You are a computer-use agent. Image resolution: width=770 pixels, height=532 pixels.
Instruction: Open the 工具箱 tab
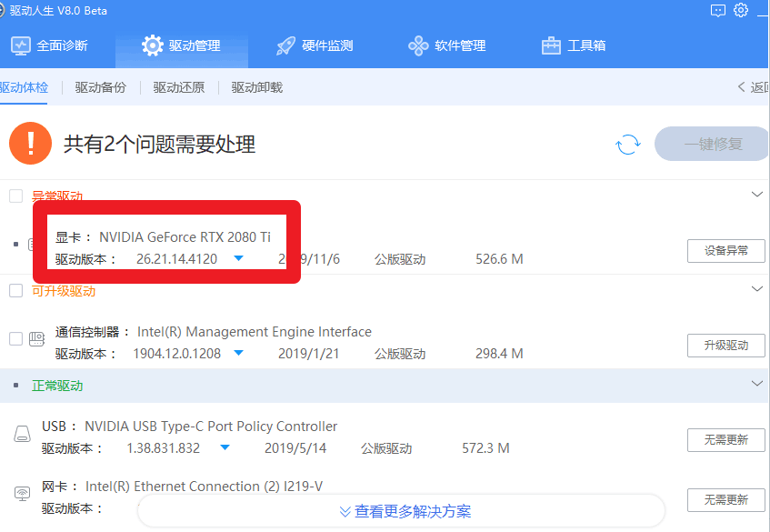(x=574, y=45)
